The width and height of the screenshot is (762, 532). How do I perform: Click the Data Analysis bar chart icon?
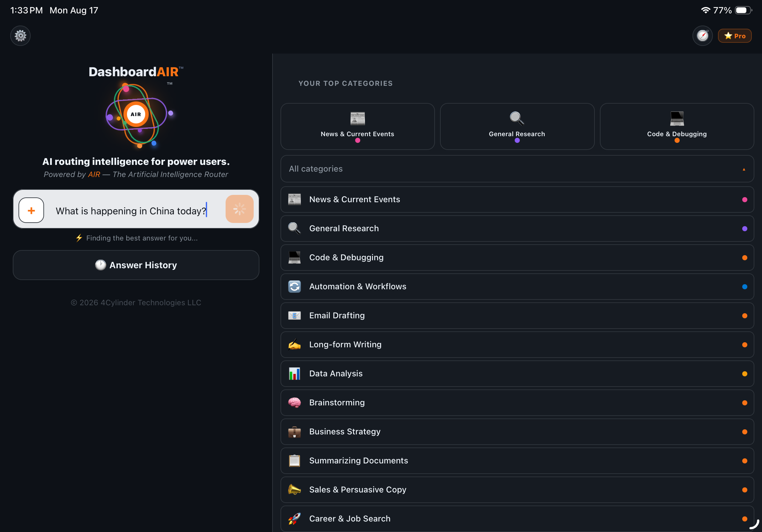[295, 373]
